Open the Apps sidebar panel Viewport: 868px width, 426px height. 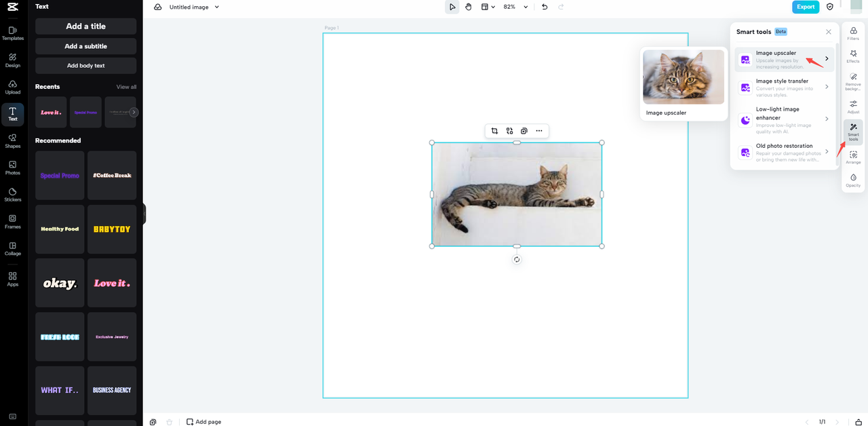(x=13, y=279)
